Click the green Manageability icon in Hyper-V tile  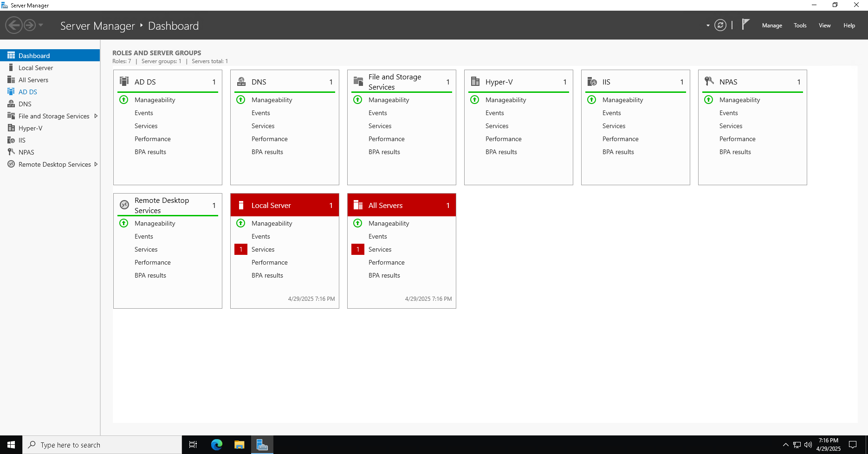tap(475, 99)
